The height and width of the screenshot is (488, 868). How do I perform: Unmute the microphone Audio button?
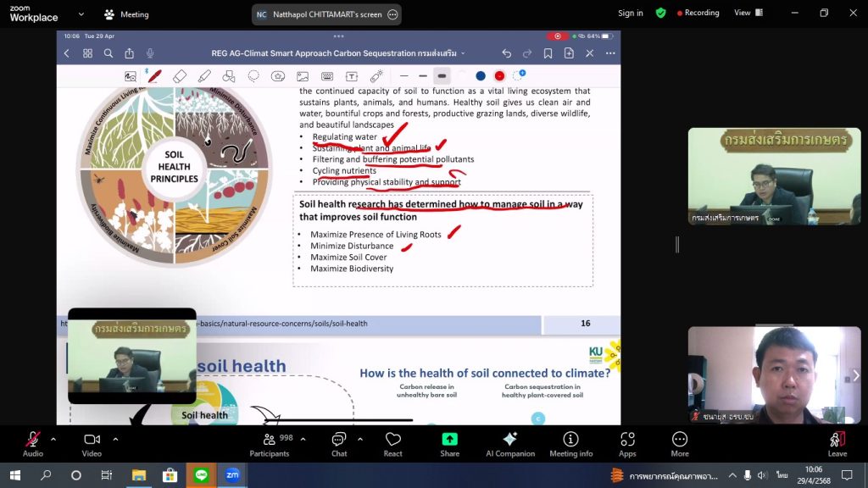(32, 444)
